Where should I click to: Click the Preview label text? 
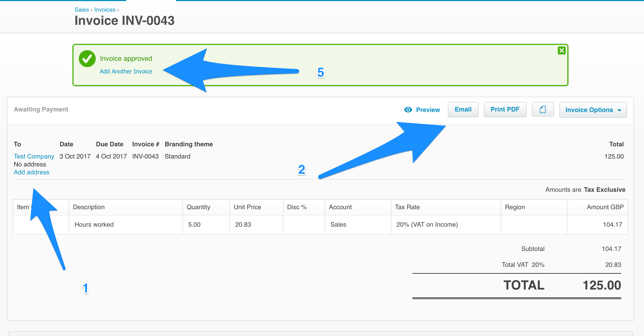pos(428,110)
